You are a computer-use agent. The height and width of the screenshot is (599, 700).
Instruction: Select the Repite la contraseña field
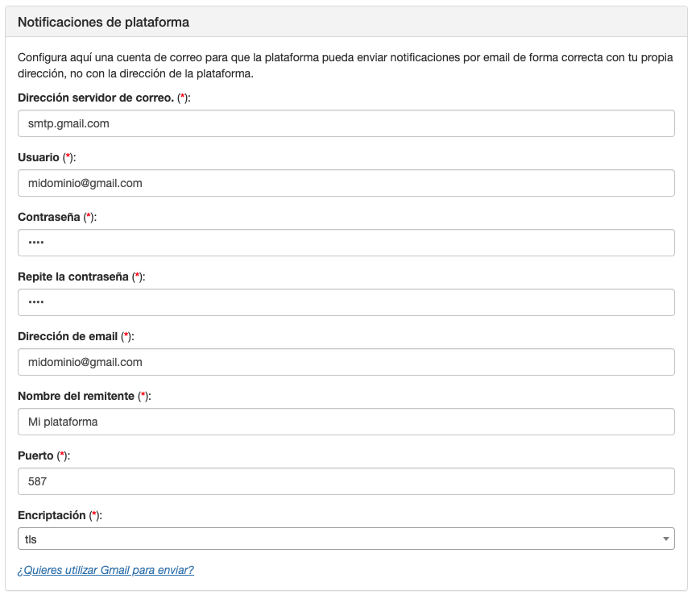click(x=346, y=302)
